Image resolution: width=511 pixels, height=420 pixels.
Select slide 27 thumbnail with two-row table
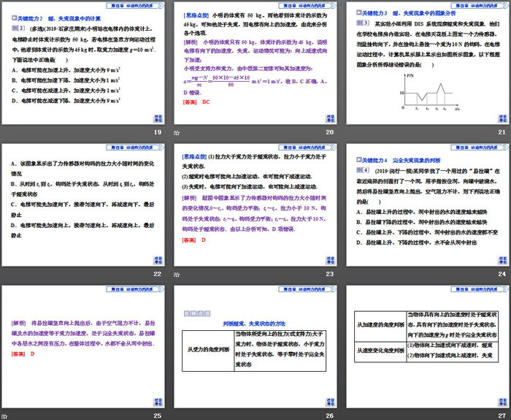coord(428,347)
